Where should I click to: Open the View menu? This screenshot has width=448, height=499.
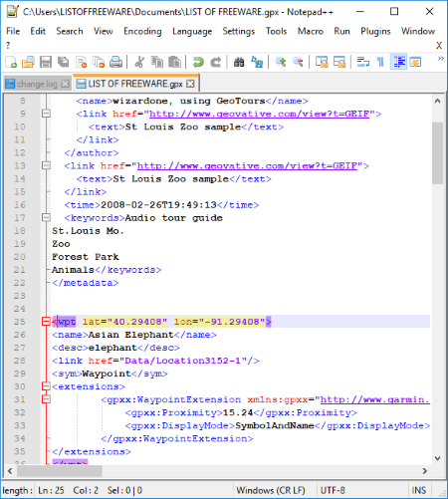104,31
